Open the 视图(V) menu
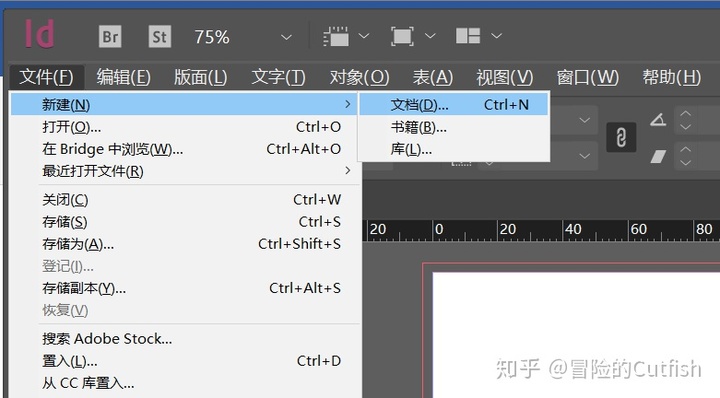Image resolution: width=720 pixels, height=398 pixels. [x=504, y=77]
